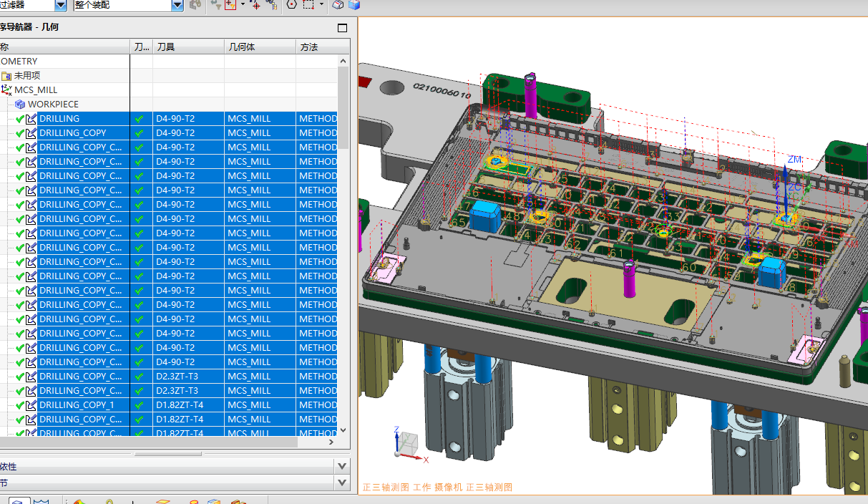868x504 pixels.
Task: Click the toolpath checkmark for DRILLING row
Action: 139,119
